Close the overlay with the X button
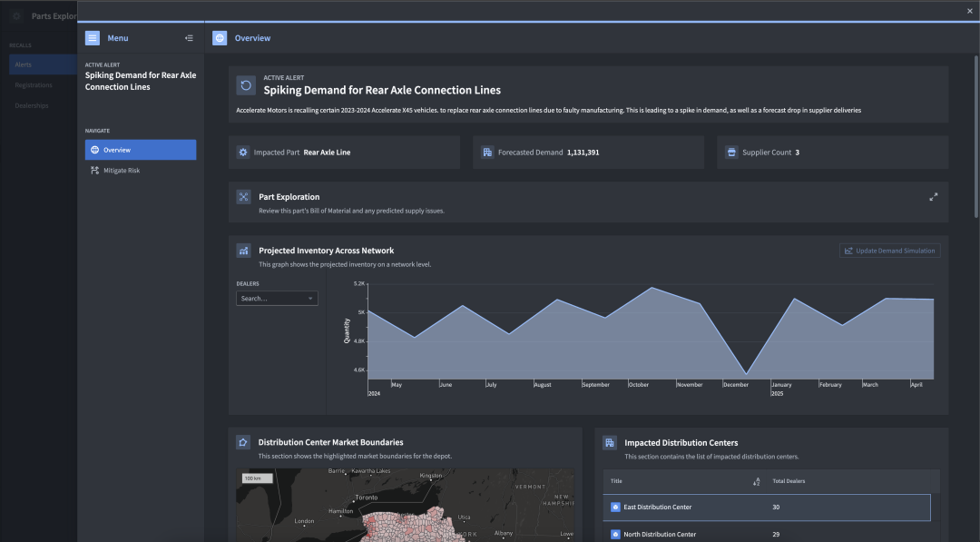The image size is (980, 542). coord(970,11)
